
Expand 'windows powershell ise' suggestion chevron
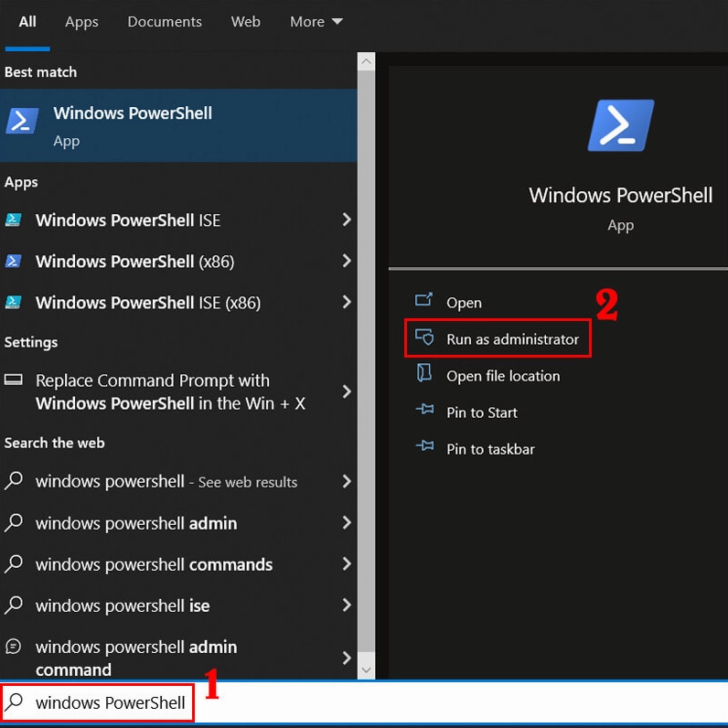347,605
